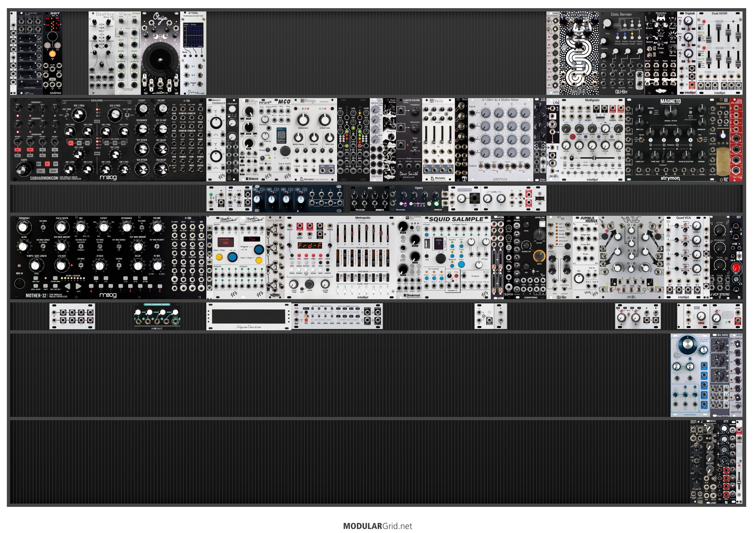Hit the PLAY button on Subharmonicon

point(41,171)
